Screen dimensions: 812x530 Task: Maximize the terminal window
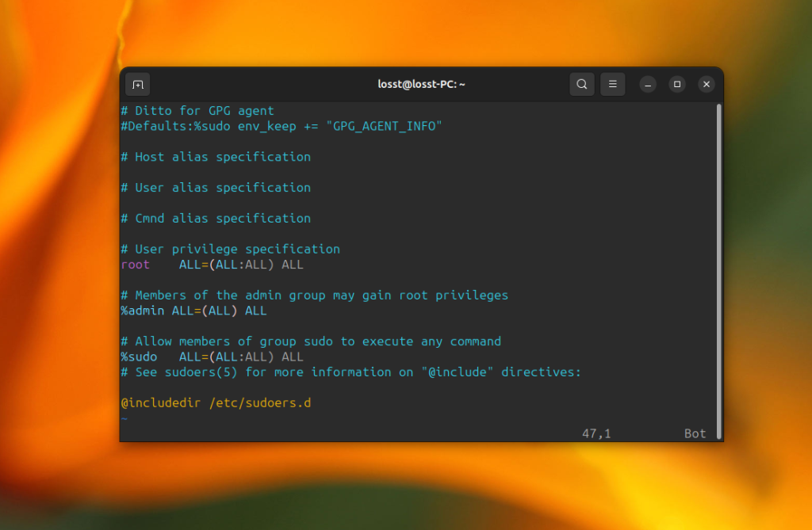[677, 84]
